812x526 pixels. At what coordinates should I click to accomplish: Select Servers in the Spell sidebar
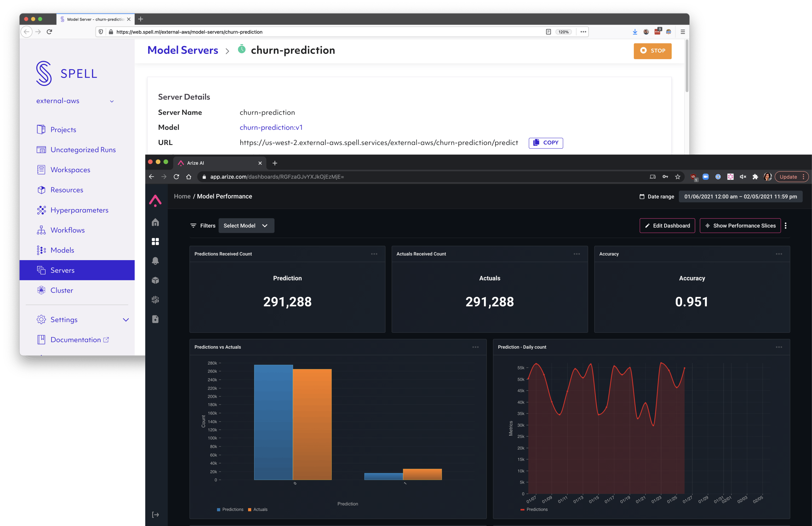[77, 270]
